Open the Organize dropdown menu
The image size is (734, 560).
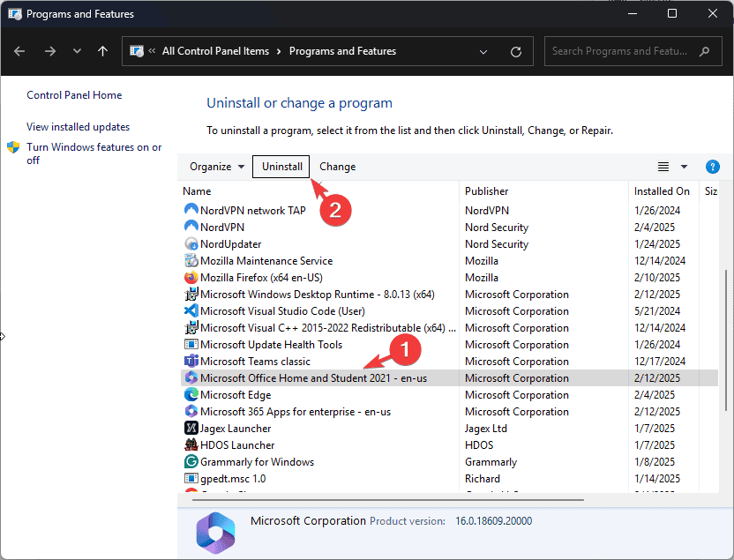click(217, 167)
